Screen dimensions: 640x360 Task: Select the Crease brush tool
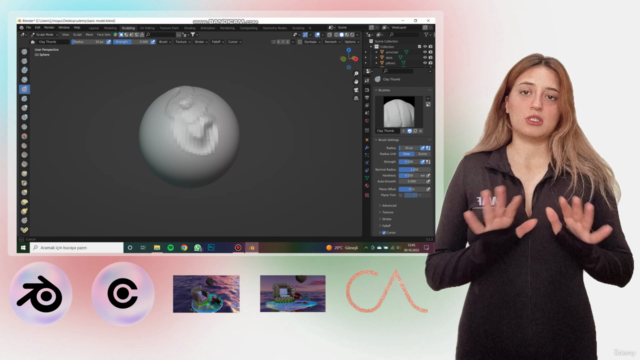(x=24, y=127)
